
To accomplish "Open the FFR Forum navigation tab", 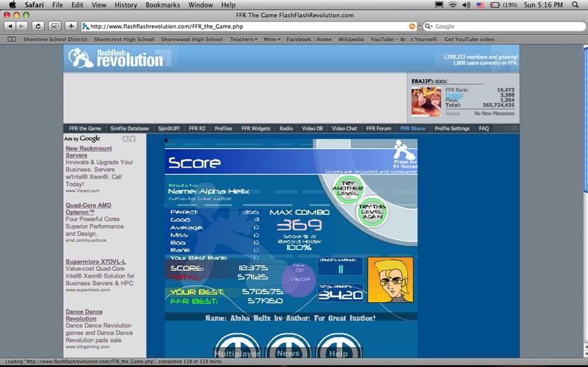I will coord(379,129).
